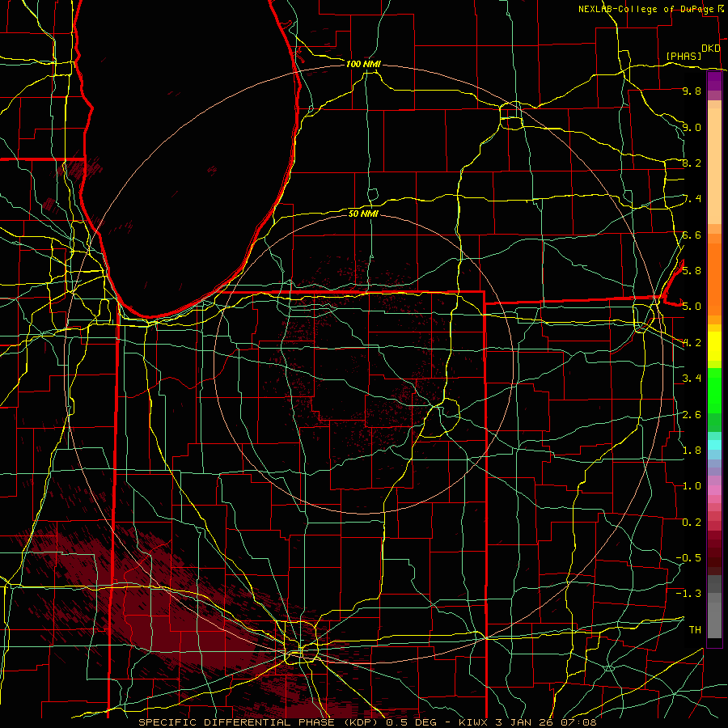Click the large peach band of the color scale
This screenshot has height=728, width=728.
click(714, 166)
